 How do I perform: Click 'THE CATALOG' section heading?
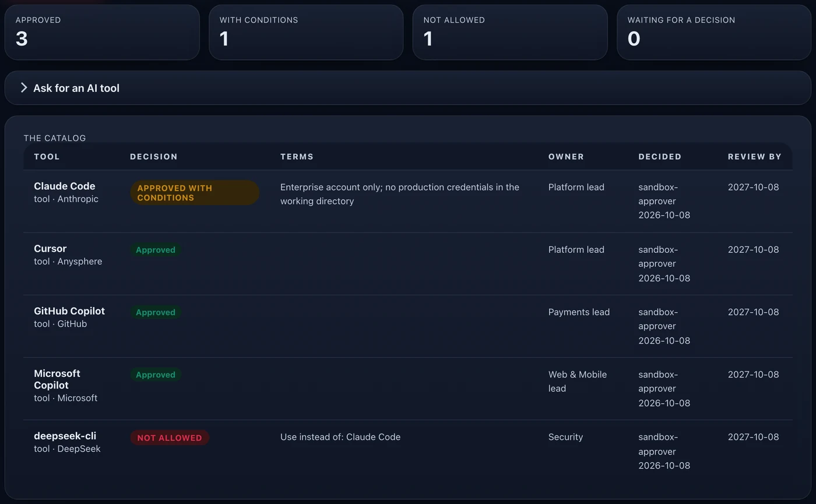coord(55,138)
